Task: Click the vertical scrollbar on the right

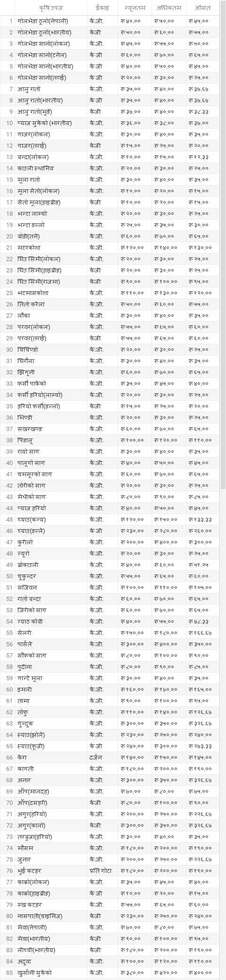Action: 223,236
